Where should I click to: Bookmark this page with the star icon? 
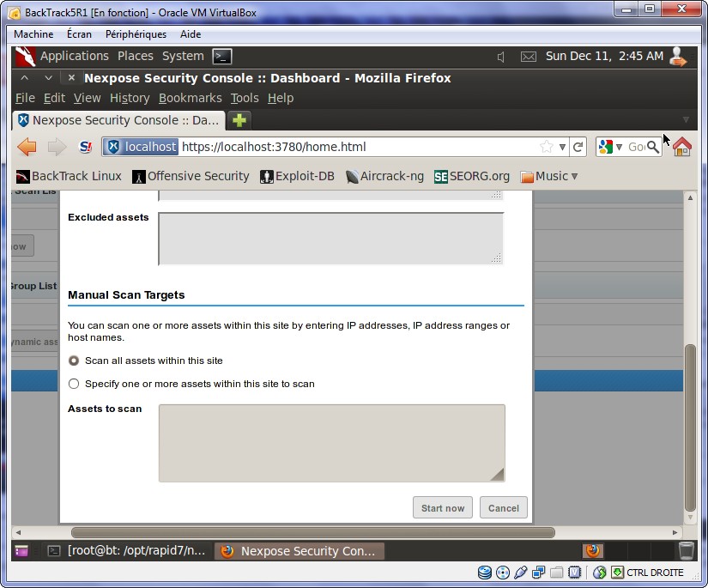point(547,147)
